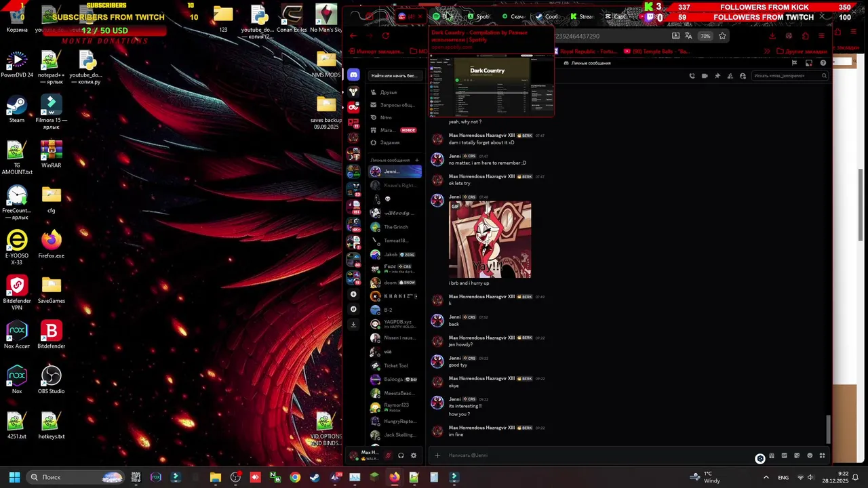Select the cfg desktop folder
Image resolution: width=868 pixels, height=488 pixels.
(51, 199)
